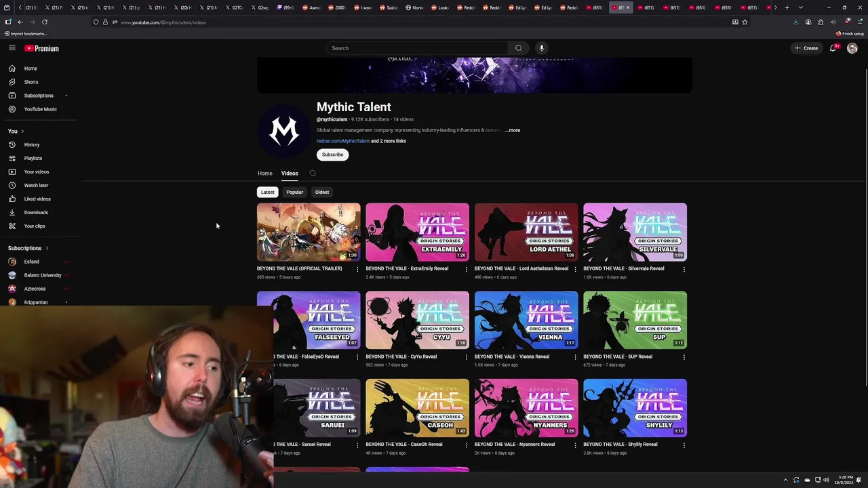Open the 5UP origin stories thumbnail
868x488 pixels.
[x=635, y=320]
